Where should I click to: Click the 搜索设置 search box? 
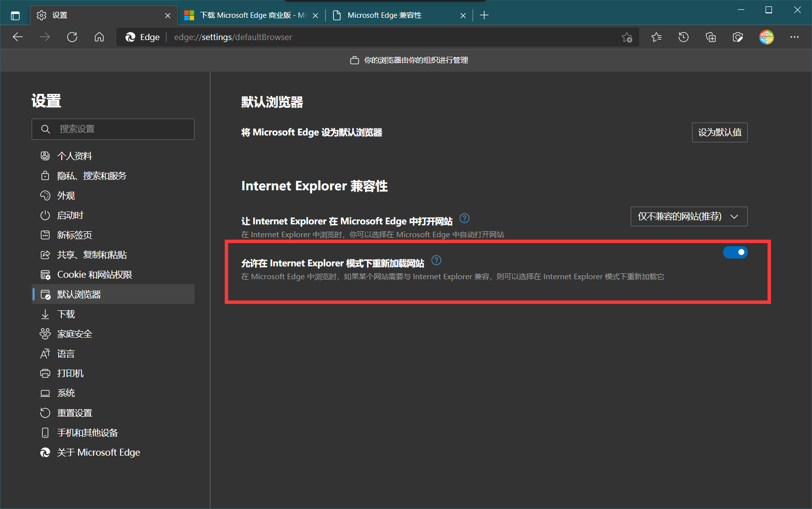113,129
